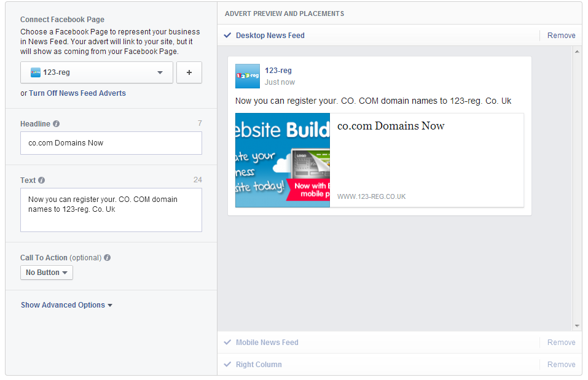Click the Text field info icon
This screenshot has width=588, height=380.
(x=42, y=180)
